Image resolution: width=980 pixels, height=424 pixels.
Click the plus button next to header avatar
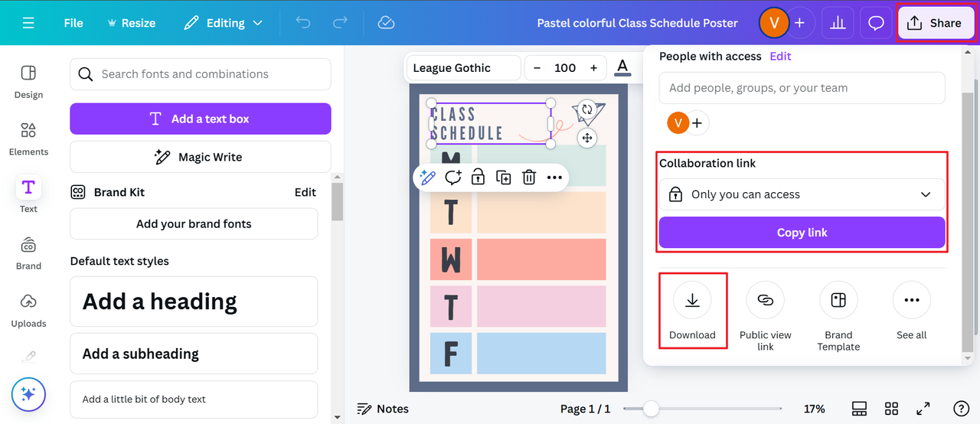pos(799,23)
